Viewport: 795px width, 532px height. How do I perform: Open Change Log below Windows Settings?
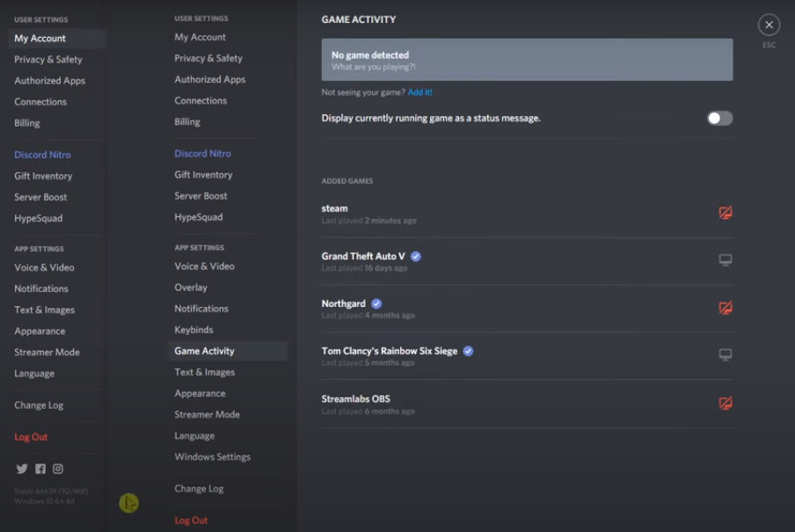pos(200,489)
